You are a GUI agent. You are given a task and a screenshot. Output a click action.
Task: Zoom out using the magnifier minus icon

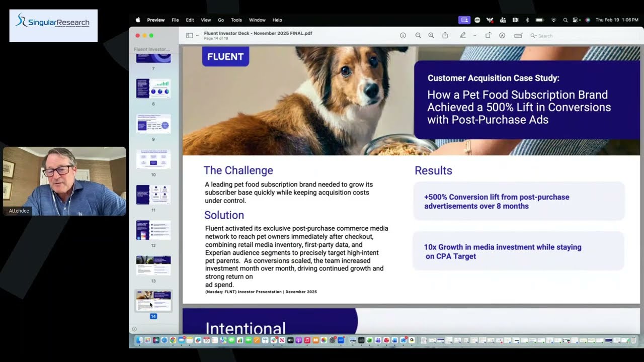pyautogui.click(x=418, y=36)
